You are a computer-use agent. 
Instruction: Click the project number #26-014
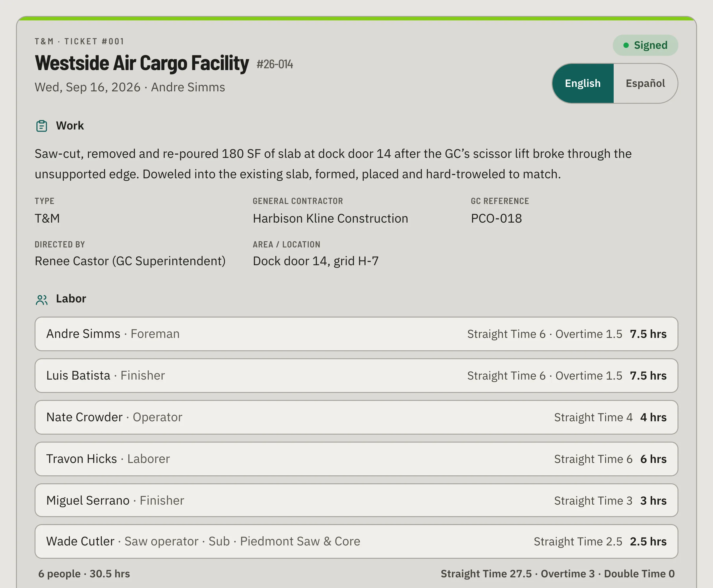point(275,64)
